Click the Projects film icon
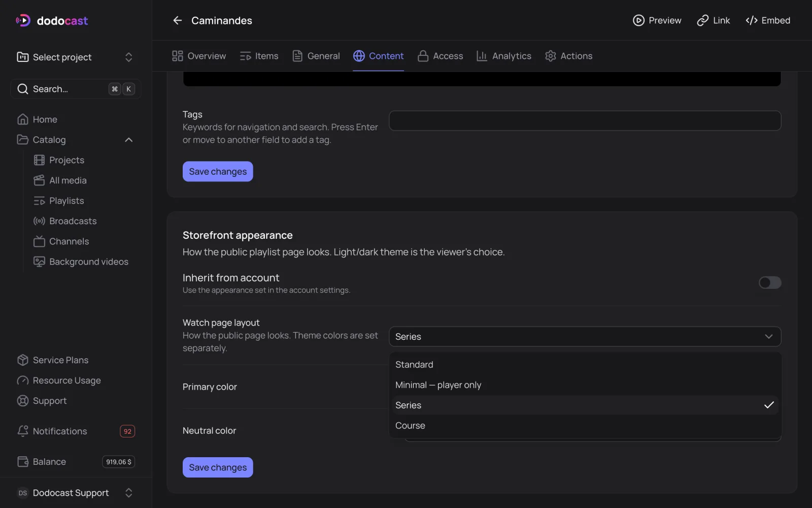Image resolution: width=812 pixels, height=508 pixels. (x=39, y=160)
